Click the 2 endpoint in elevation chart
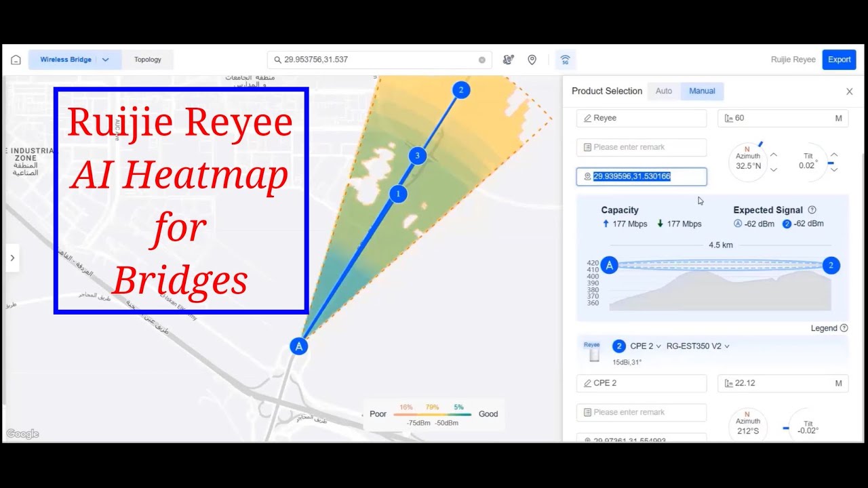Image resolution: width=868 pixels, height=488 pixels. (831, 266)
